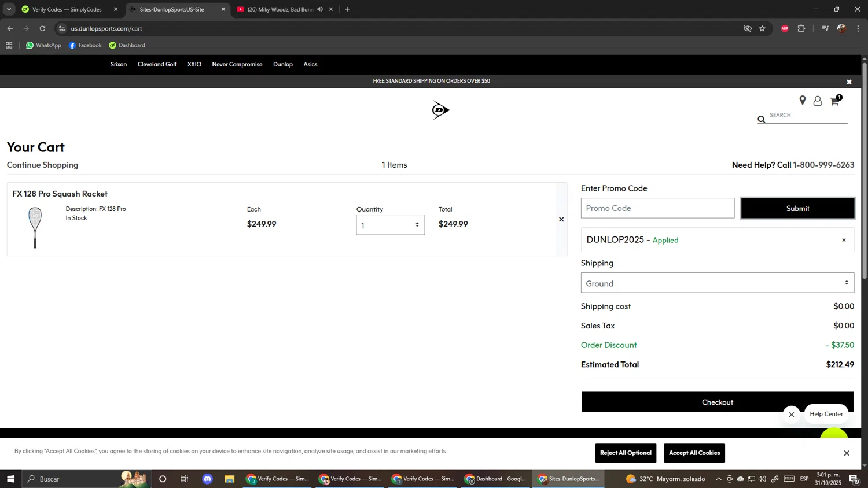
Task: Switch to the Verify Codes SimplyCodes tab
Action: tap(68, 9)
